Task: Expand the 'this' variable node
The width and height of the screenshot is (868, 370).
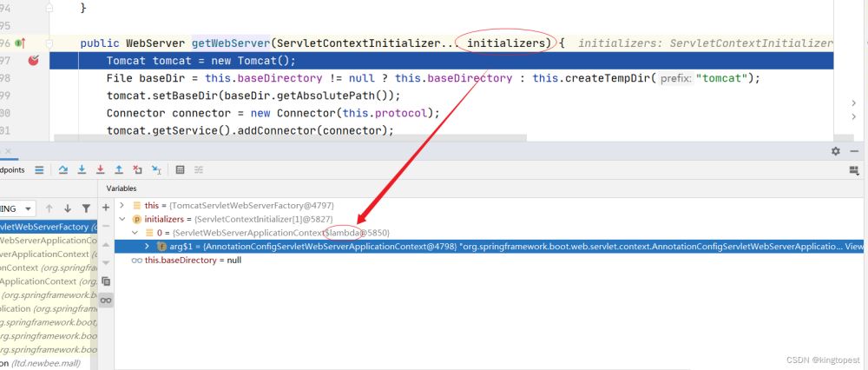Action: click(x=122, y=206)
